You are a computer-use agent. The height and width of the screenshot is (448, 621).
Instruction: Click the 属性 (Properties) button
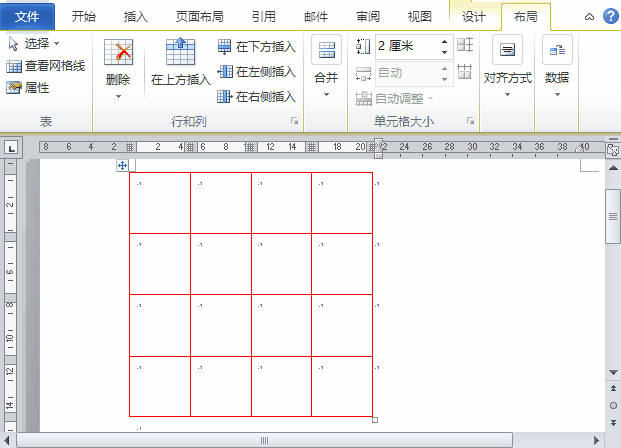click(x=28, y=88)
